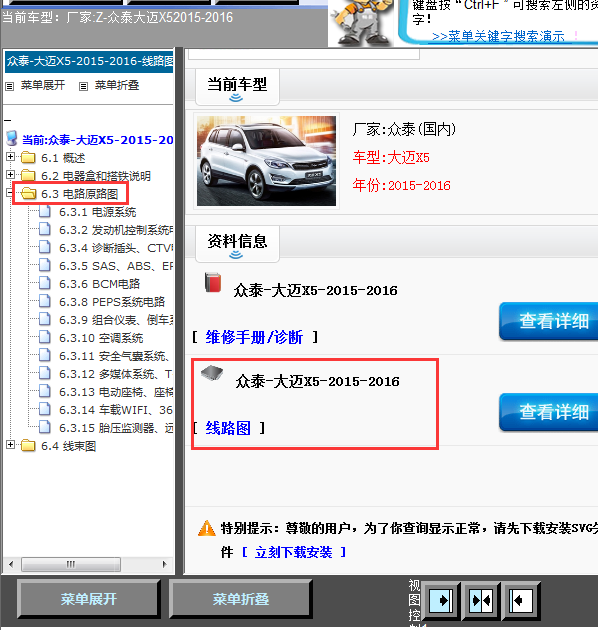Open 6.3.14 车载WIFI page

pyautogui.click(x=116, y=410)
